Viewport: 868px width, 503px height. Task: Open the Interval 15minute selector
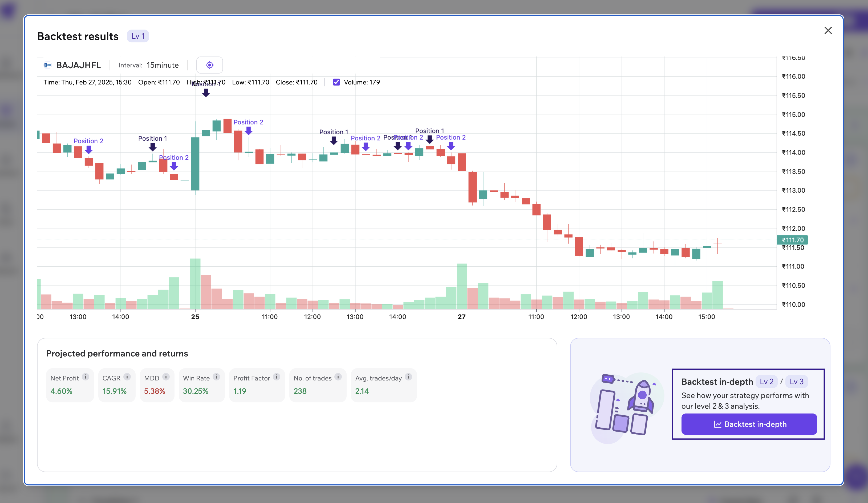click(163, 65)
